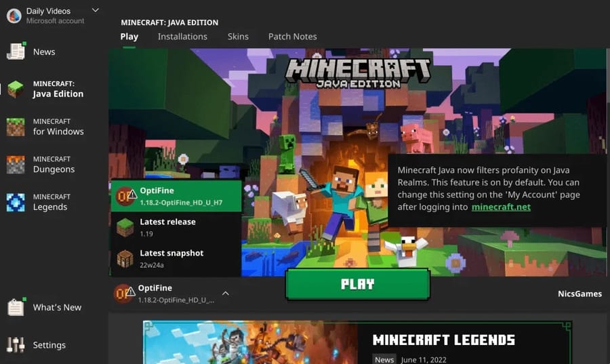The height and width of the screenshot is (364, 610).
Task: Open Minecraft Dungeons icon in sidebar
Action: [16, 165]
